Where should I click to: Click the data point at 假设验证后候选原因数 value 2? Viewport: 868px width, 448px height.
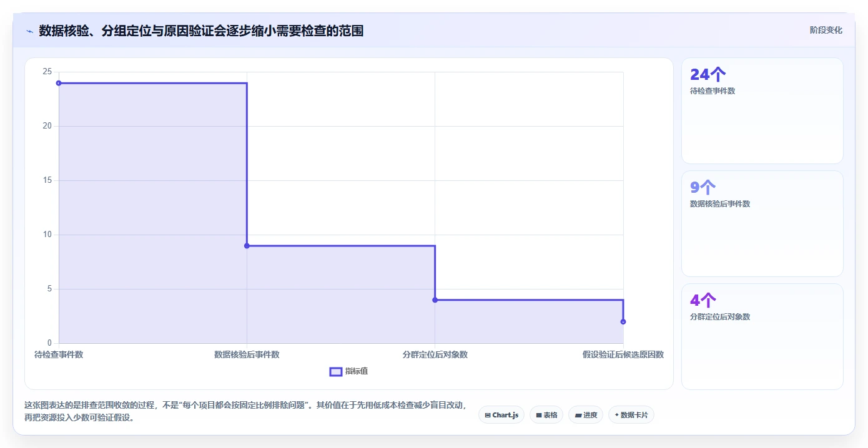click(623, 322)
